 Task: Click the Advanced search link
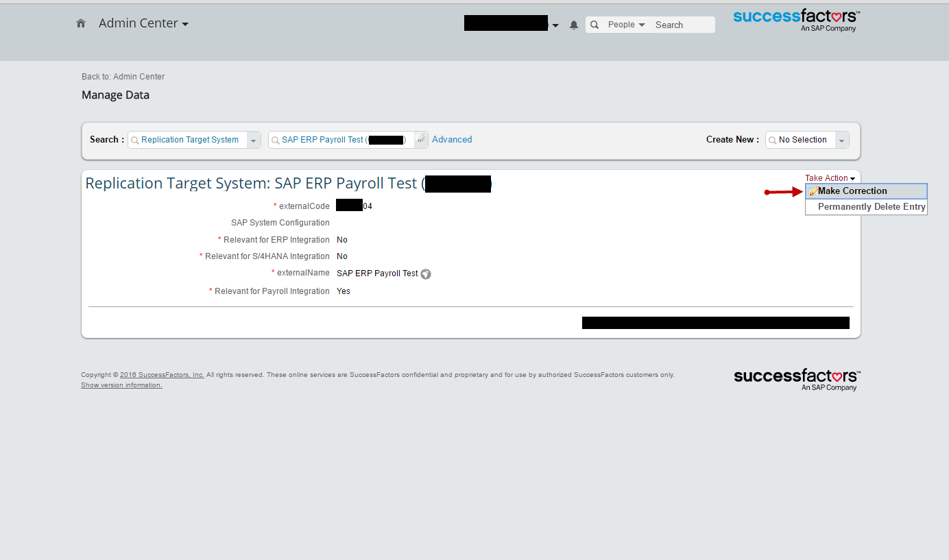pos(452,140)
